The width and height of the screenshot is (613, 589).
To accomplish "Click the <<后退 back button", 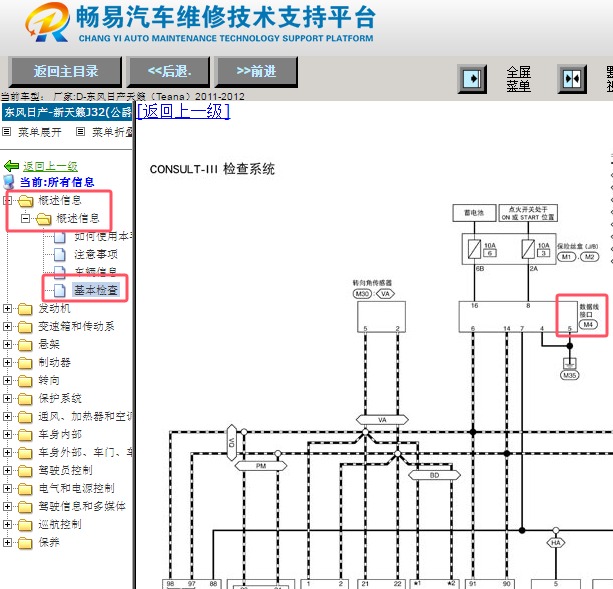I will pos(168,72).
